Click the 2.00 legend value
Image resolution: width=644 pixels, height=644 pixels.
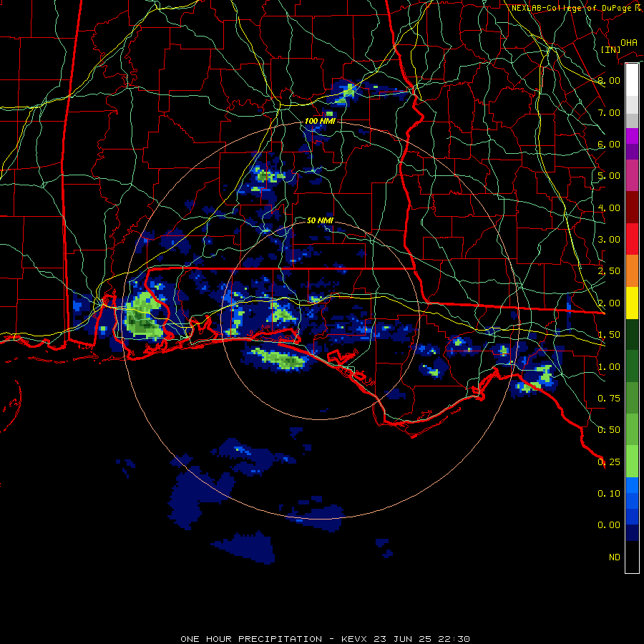point(609,303)
